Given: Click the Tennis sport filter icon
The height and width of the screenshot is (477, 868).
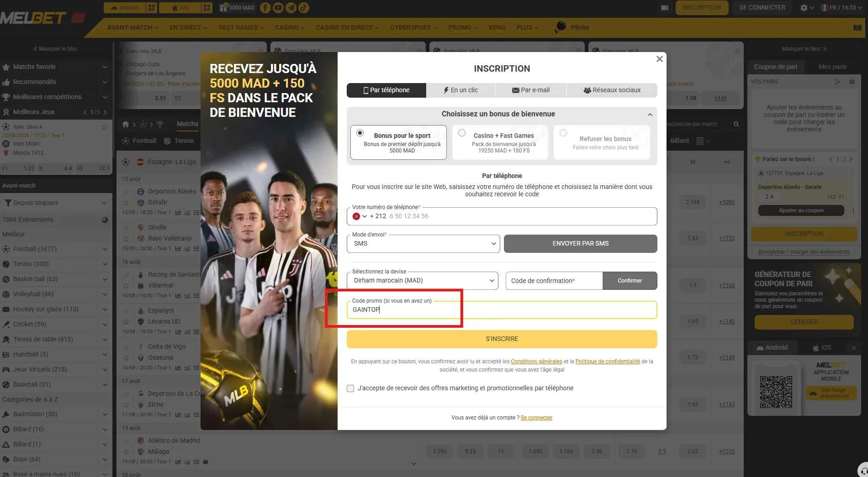Looking at the screenshot, I should [168, 141].
